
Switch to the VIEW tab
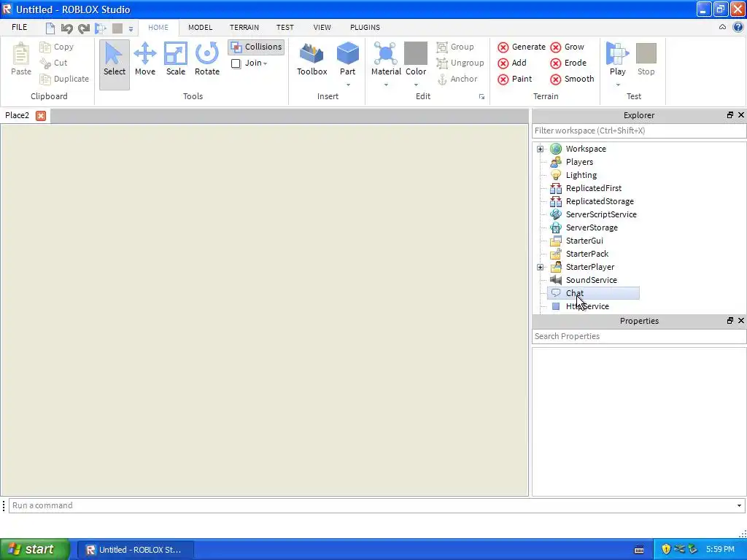(322, 27)
